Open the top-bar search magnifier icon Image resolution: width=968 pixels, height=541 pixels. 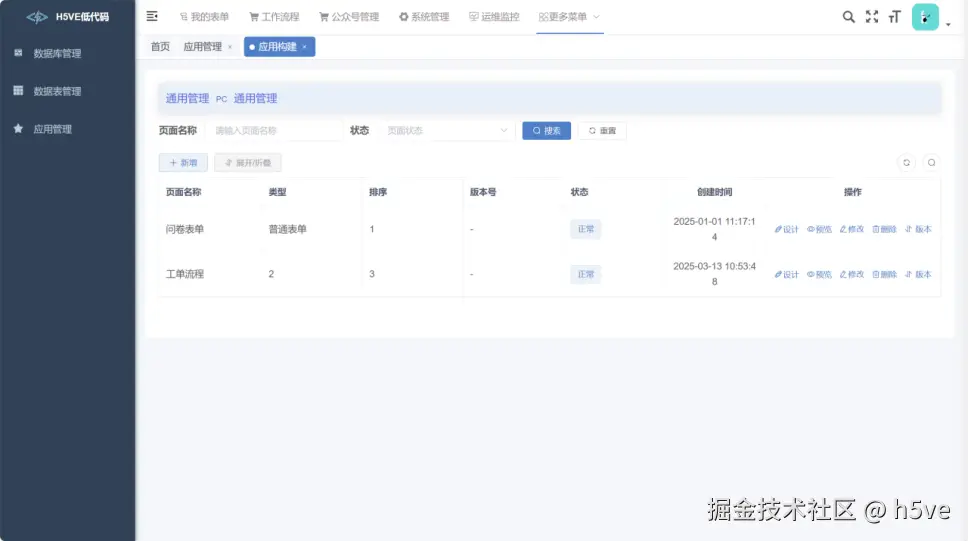(x=849, y=17)
